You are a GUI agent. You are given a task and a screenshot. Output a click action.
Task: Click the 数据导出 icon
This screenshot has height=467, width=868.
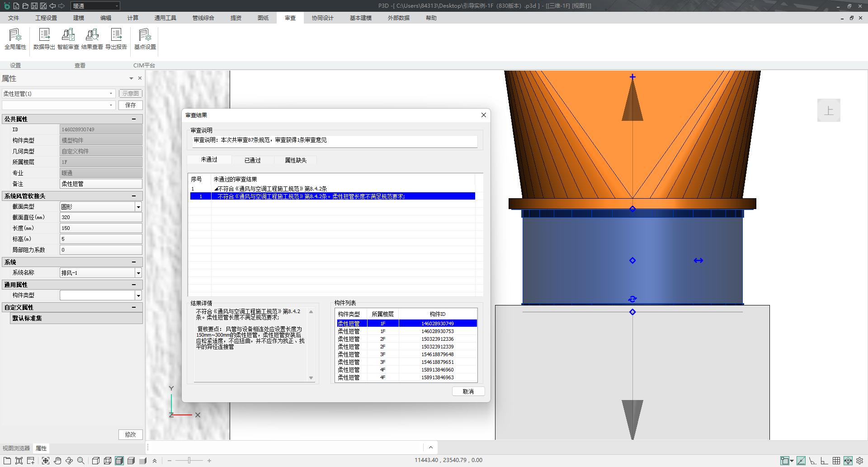pos(44,38)
